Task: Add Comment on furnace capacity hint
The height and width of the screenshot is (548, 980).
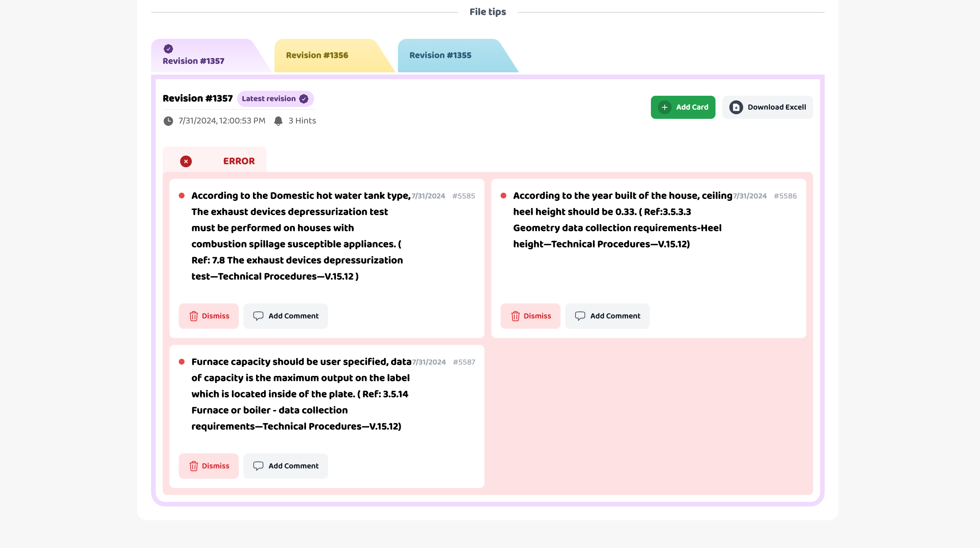Action: [286, 466]
